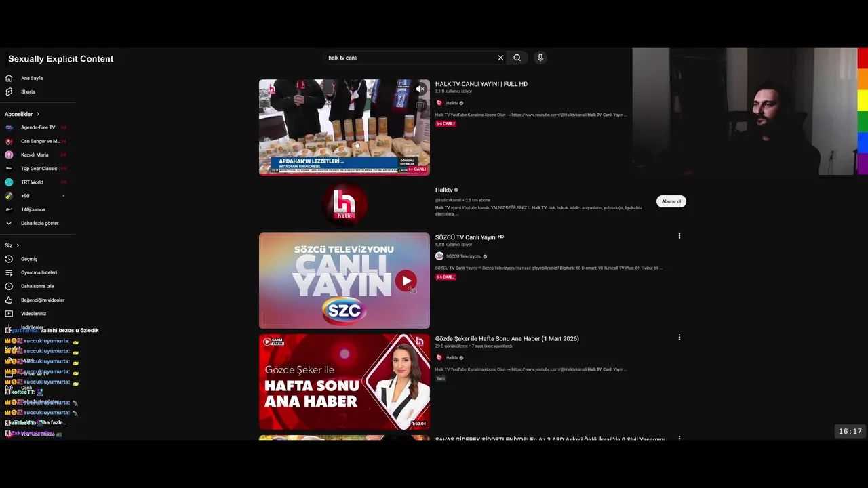Open +90 channel avatar
The image size is (868, 488).
[9, 196]
